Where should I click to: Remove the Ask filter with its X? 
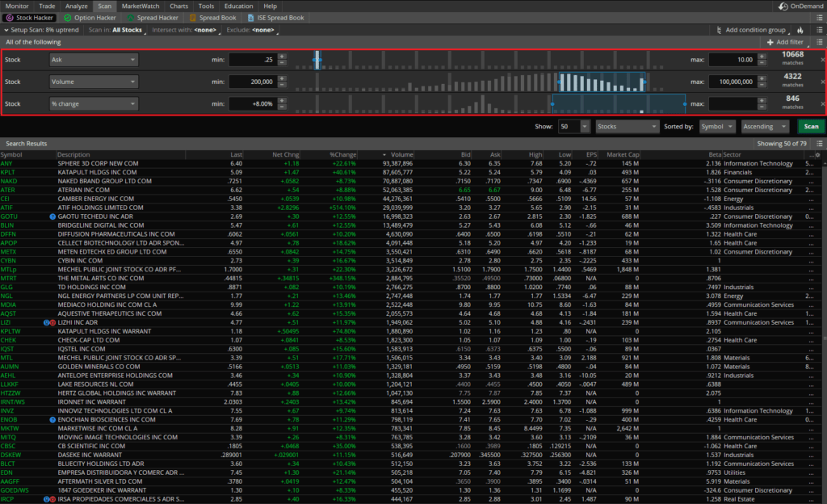822,60
